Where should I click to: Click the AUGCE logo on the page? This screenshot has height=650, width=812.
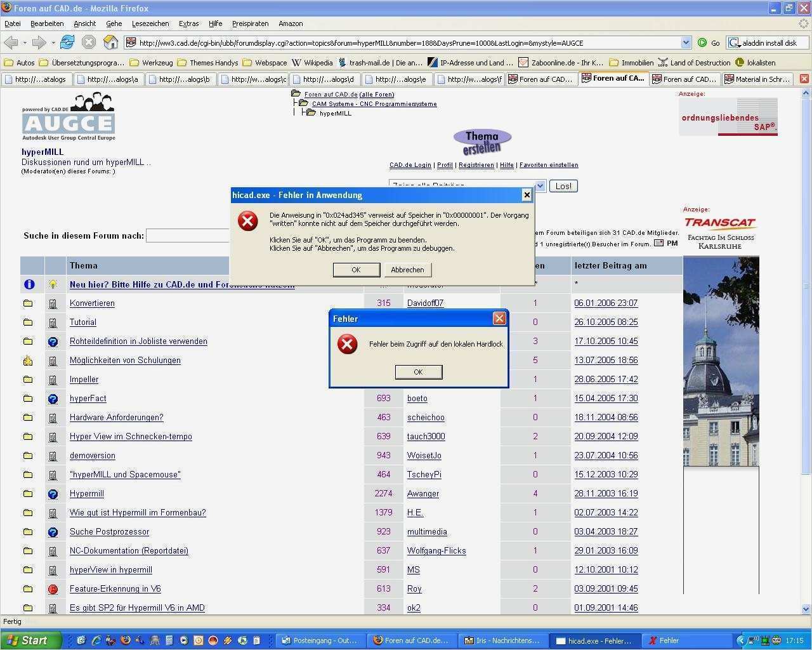point(69,117)
